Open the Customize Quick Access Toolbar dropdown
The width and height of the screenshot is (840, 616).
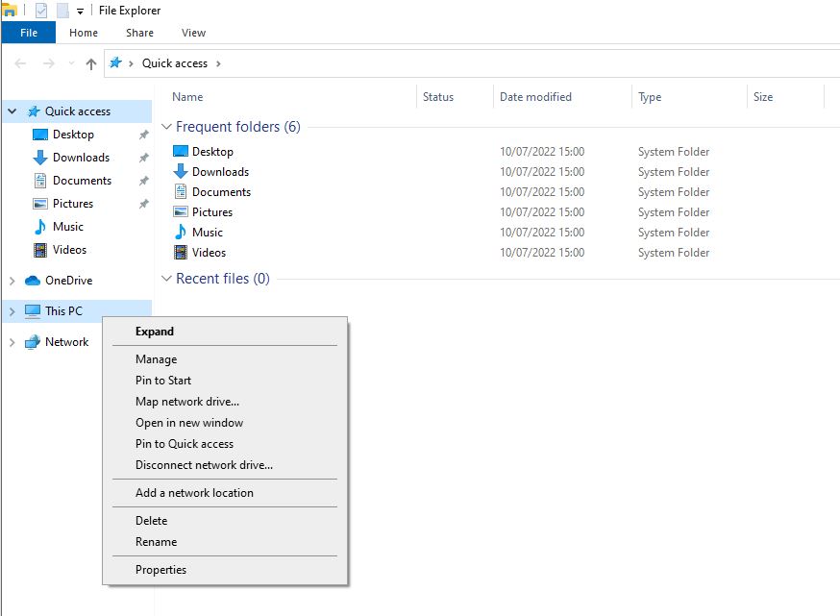pos(80,12)
